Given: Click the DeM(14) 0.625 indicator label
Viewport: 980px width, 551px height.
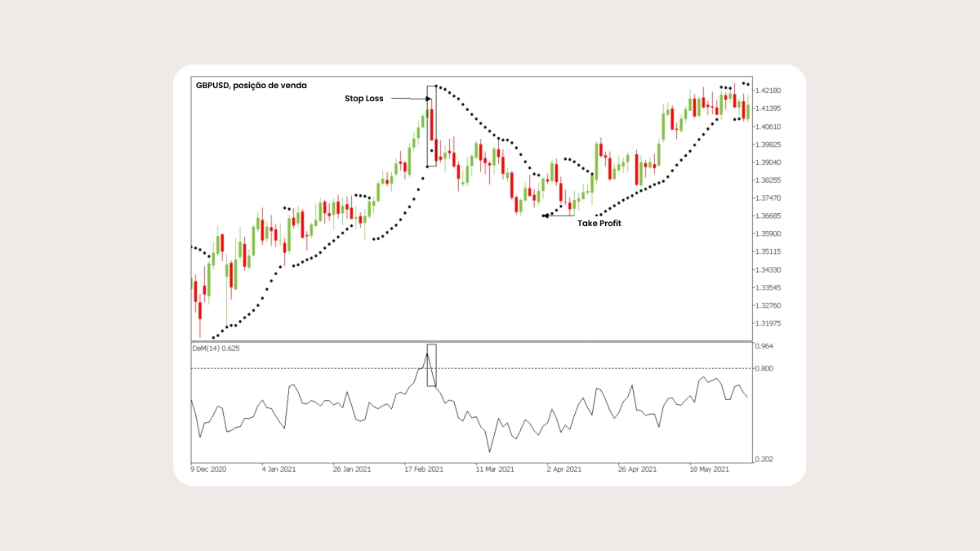Looking at the screenshot, I should pos(216,348).
